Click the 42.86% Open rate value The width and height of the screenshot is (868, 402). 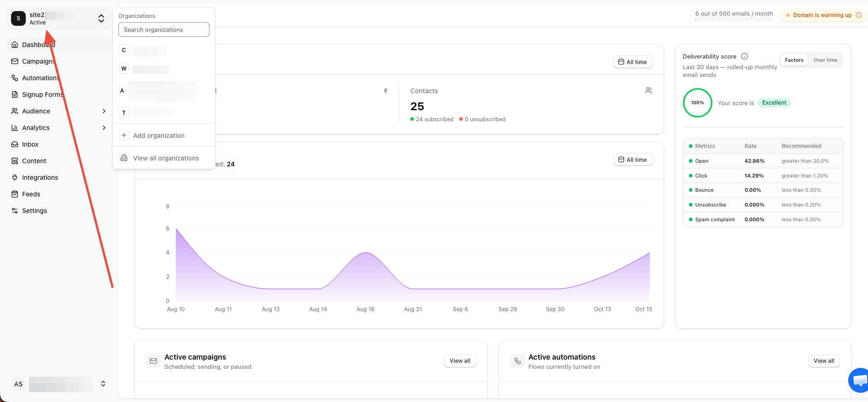point(754,161)
